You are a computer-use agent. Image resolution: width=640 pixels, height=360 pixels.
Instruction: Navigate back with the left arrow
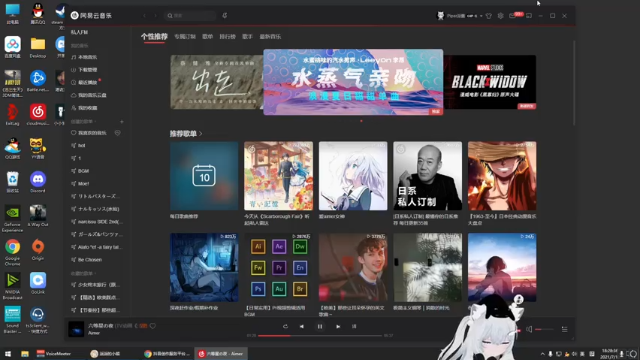point(144,16)
